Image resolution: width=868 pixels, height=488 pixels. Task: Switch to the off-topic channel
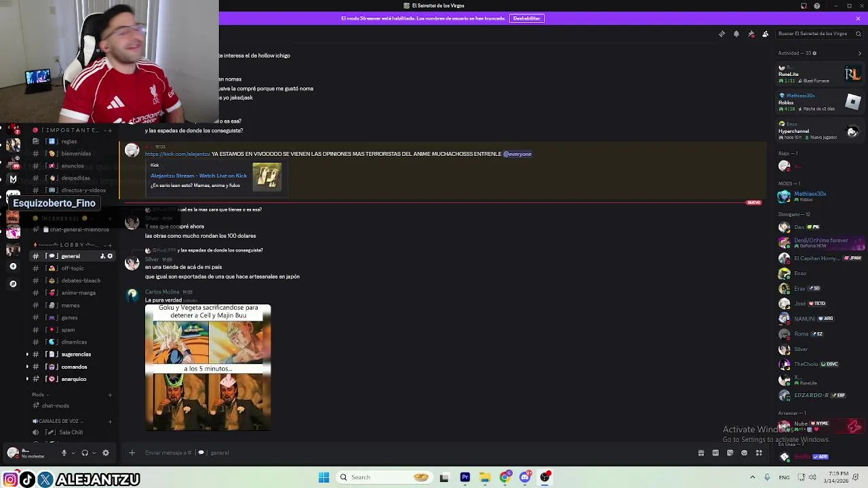pyautogui.click(x=73, y=268)
